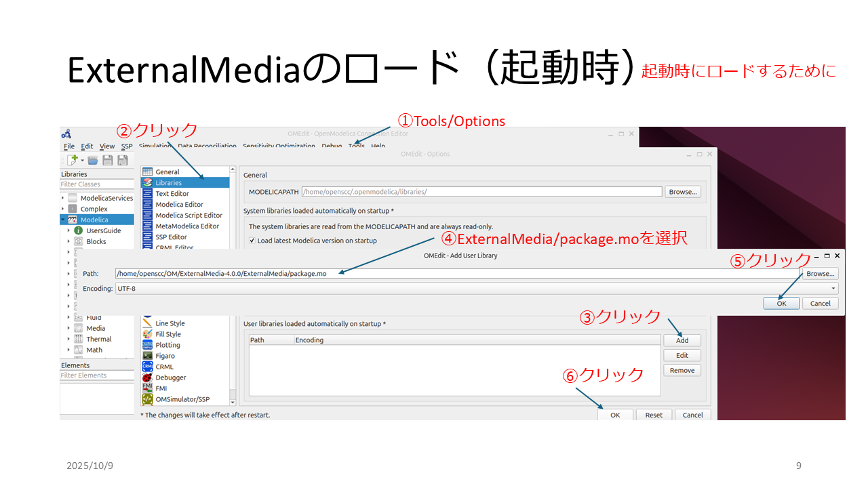Click the Save icon in the toolbar
This screenshot has height=488, width=868.
click(107, 161)
